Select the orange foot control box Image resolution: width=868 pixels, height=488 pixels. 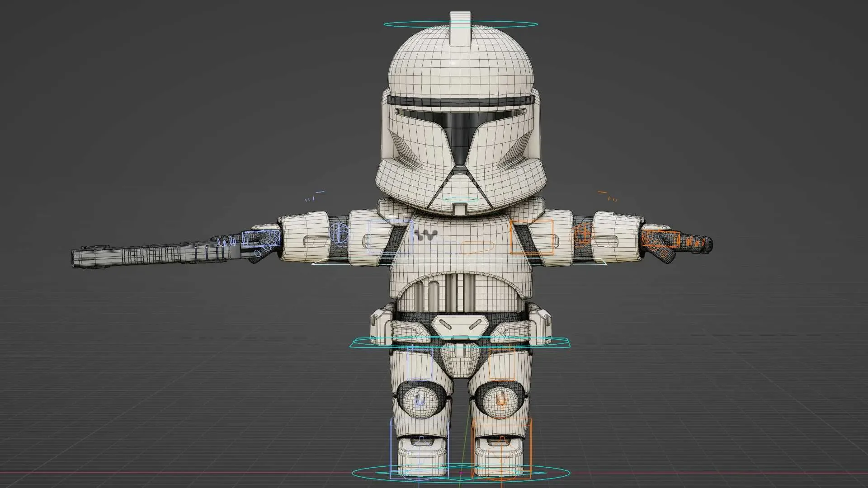[x=502, y=448]
